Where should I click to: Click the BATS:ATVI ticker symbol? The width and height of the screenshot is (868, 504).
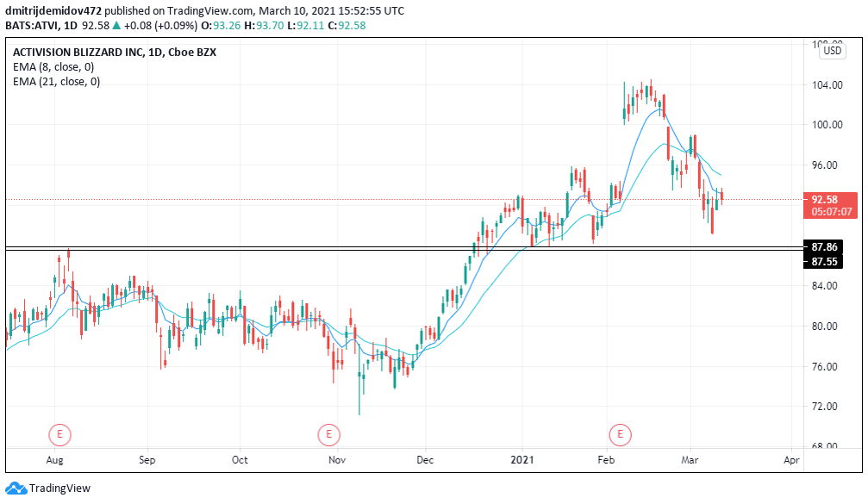pyautogui.click(x=33, y=26)
